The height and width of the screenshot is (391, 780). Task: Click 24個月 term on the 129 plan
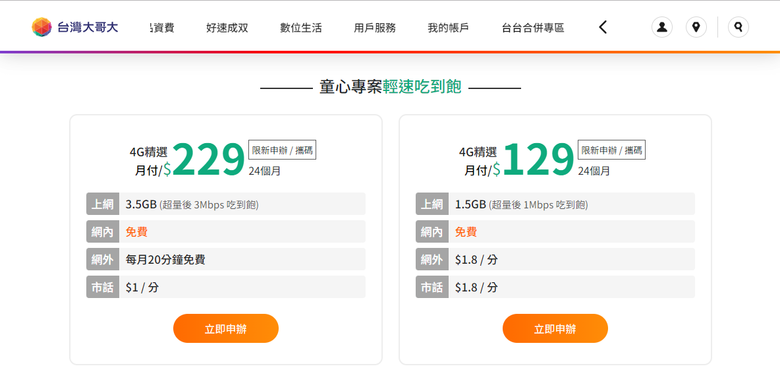pos(594,171)
